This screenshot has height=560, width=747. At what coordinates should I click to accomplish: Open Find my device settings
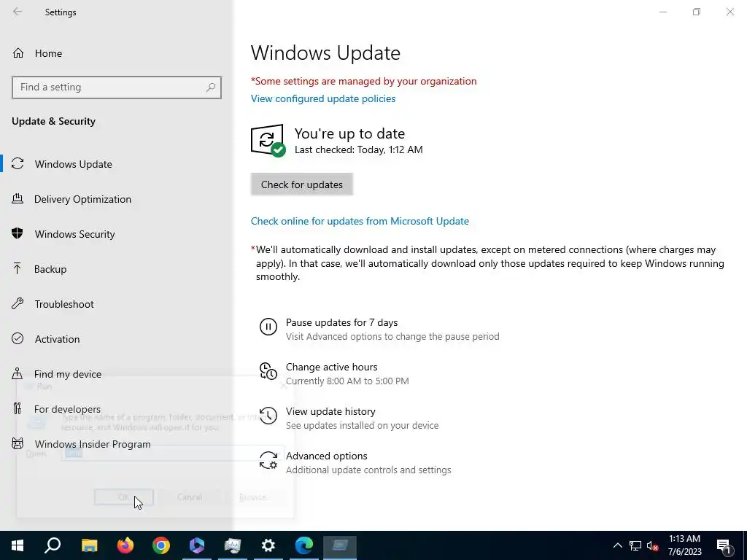(68, 374)
